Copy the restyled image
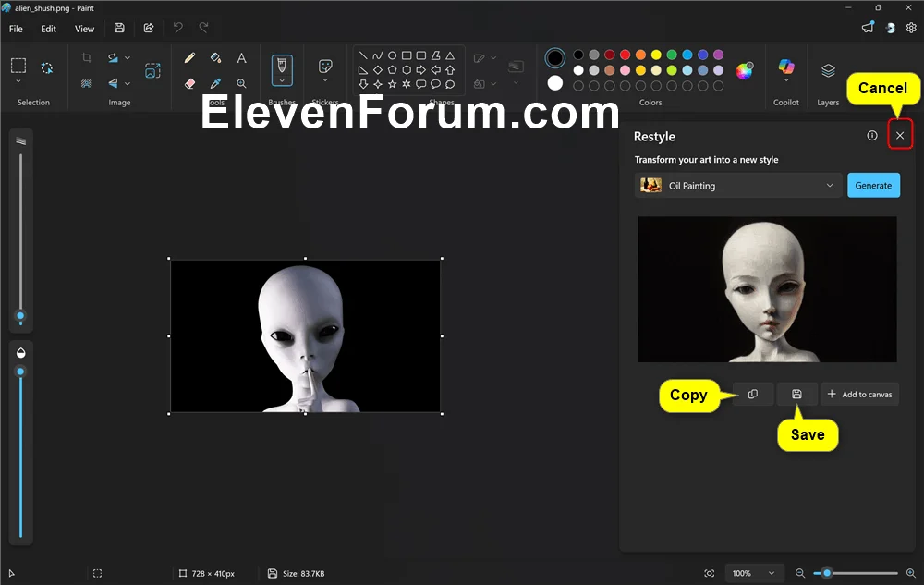This screenshot has height=585, width=924. point(753,394)
